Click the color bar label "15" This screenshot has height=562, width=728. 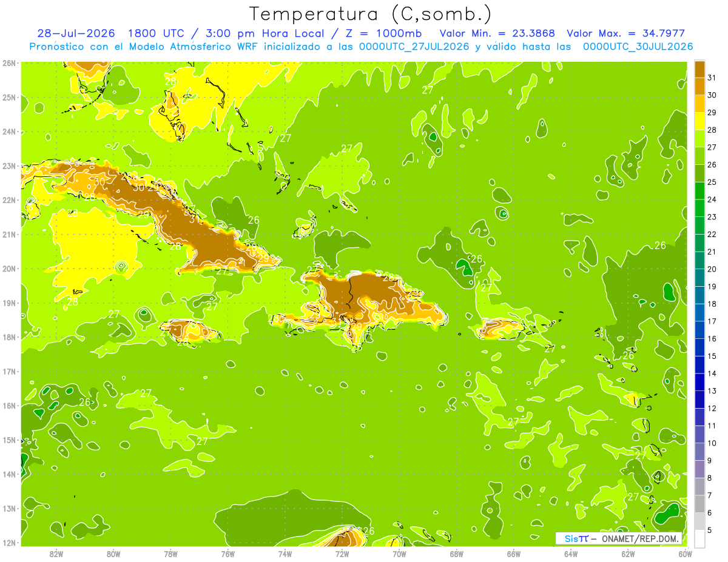coord(712,356)
